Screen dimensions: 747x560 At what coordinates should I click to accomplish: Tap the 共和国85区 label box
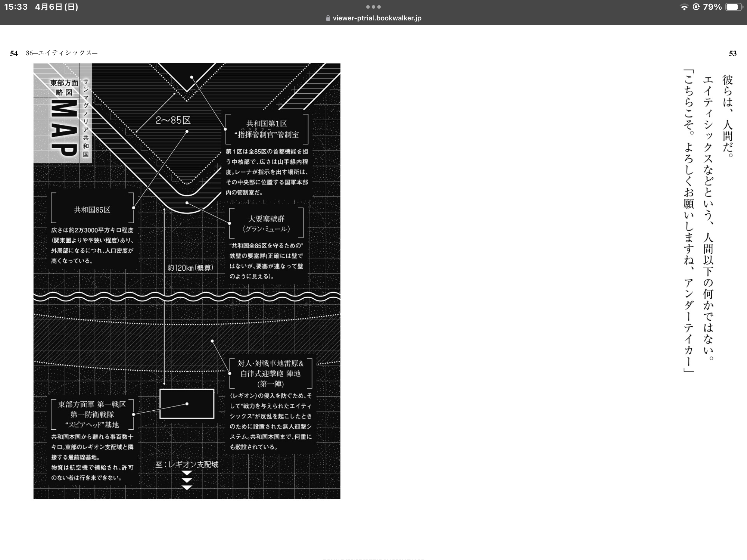pyautogui.click(x=92, y=210)
